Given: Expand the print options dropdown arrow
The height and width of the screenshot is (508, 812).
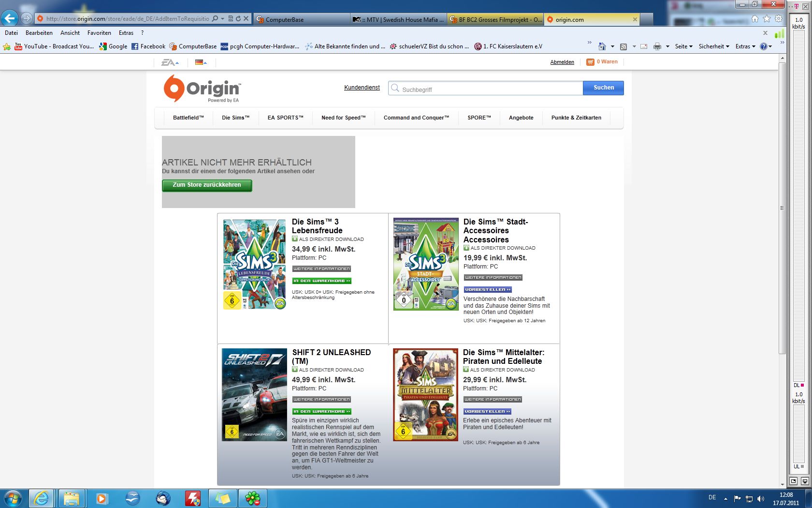Looking at the screenshot, I should (667, 46).
